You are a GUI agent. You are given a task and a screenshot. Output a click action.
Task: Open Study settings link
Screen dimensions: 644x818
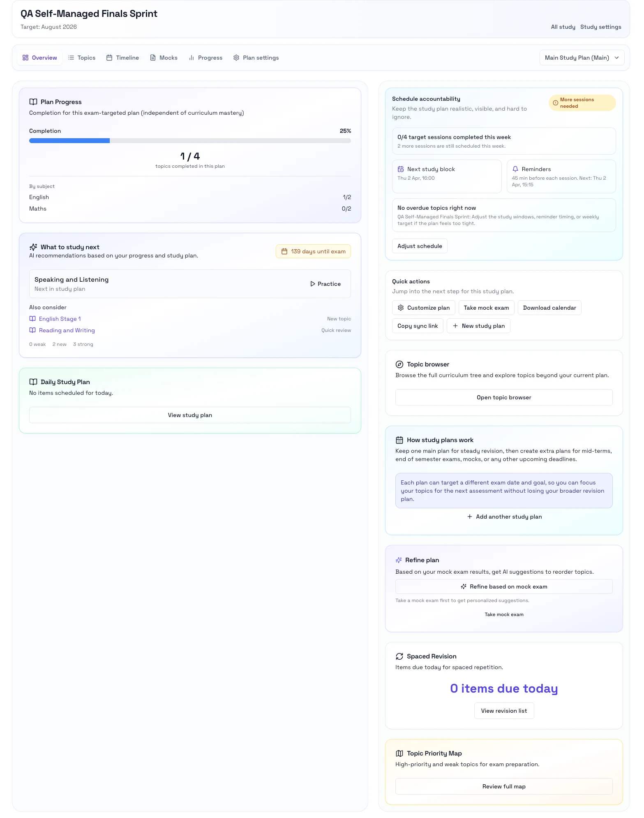600,27
